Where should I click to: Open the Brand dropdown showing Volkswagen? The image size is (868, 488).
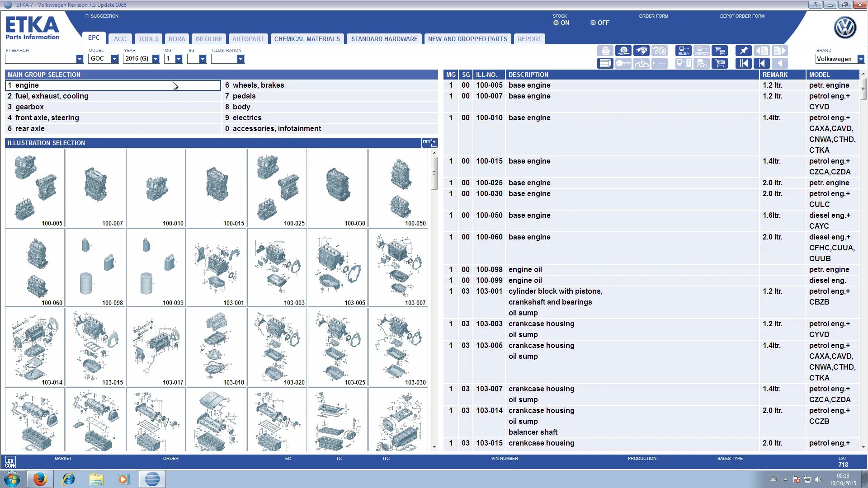861,59
